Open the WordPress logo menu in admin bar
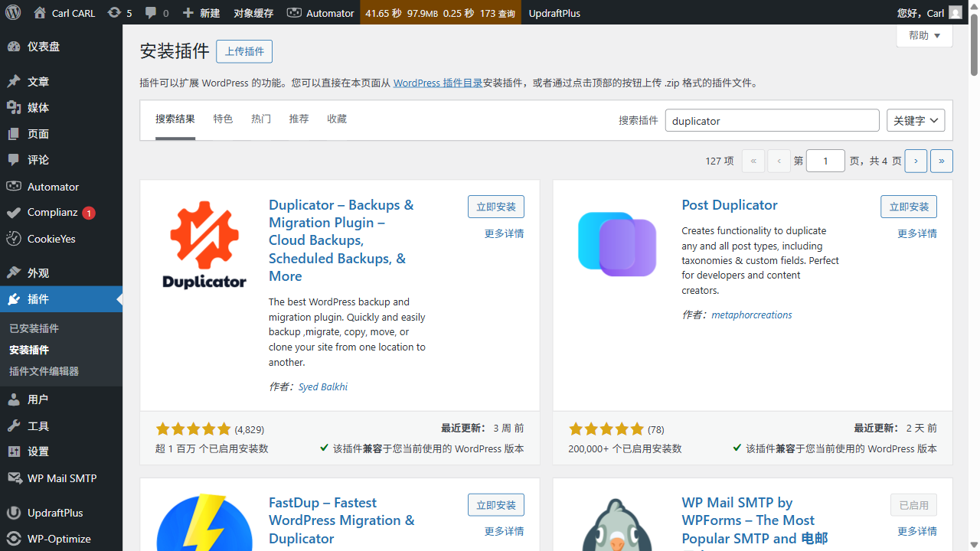The width and height of the screenshot is (980, 551). pyautogui.click(x=12, y=12)
